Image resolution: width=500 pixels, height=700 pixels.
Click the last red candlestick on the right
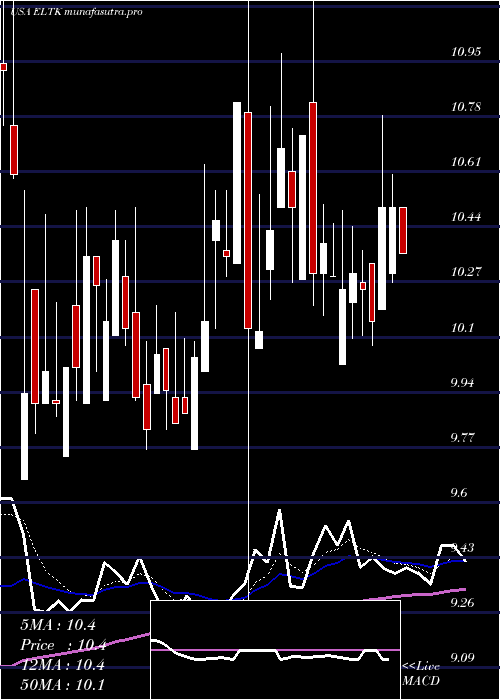(403, 230)
